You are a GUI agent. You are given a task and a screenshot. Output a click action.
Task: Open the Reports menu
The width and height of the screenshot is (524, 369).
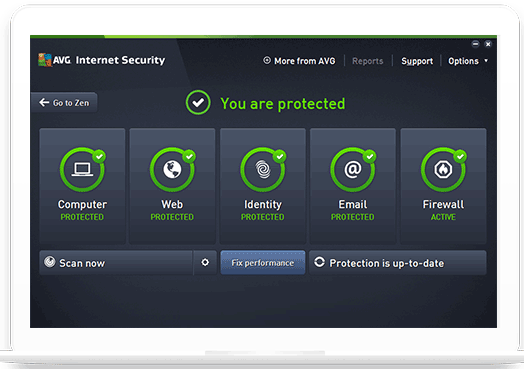pos(368,61)
